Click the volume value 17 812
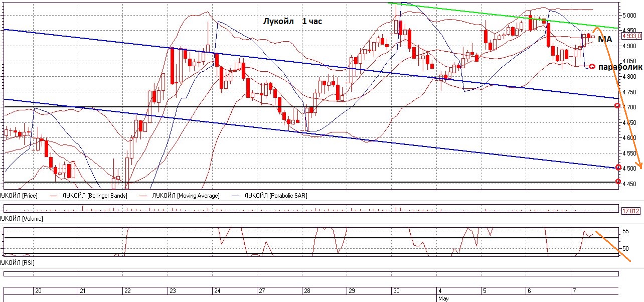Screen dimensions: 644x302 pyautogui.click(x=631, y=211)
